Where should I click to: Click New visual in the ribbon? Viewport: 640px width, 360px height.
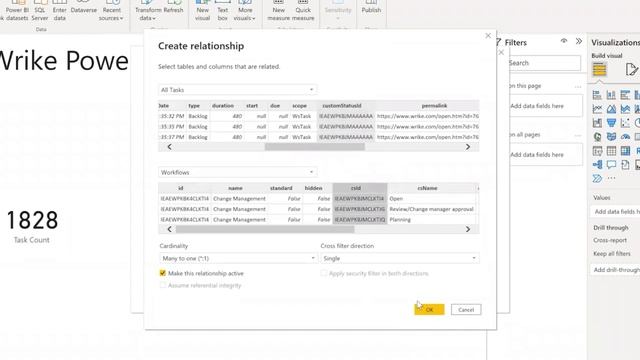[x=202, y=13]
